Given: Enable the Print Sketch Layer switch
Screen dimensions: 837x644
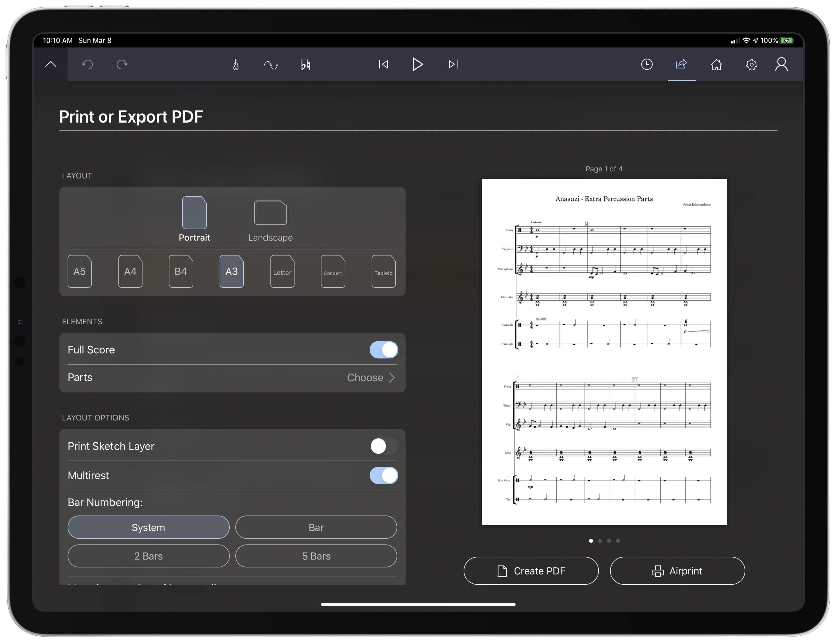Looking at the screenshot, I should pyautogui.click(x=384, y=446).
